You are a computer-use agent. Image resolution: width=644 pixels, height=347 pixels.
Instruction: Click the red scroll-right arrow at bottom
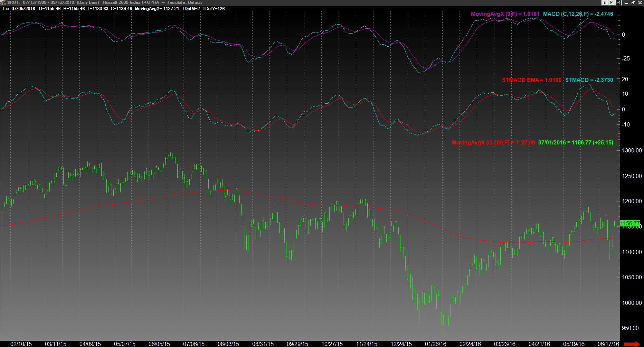pos(632,344)
